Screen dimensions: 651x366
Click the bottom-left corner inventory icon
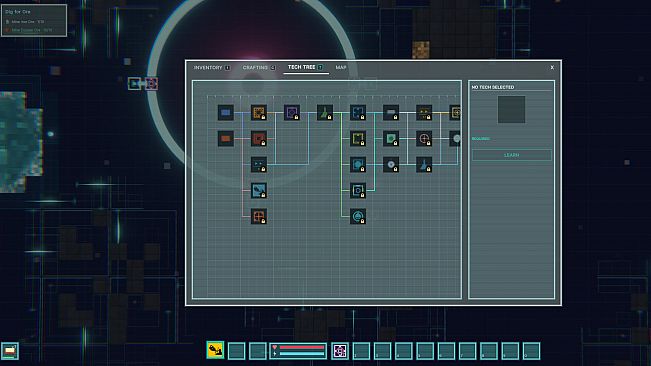click(10, 351)
